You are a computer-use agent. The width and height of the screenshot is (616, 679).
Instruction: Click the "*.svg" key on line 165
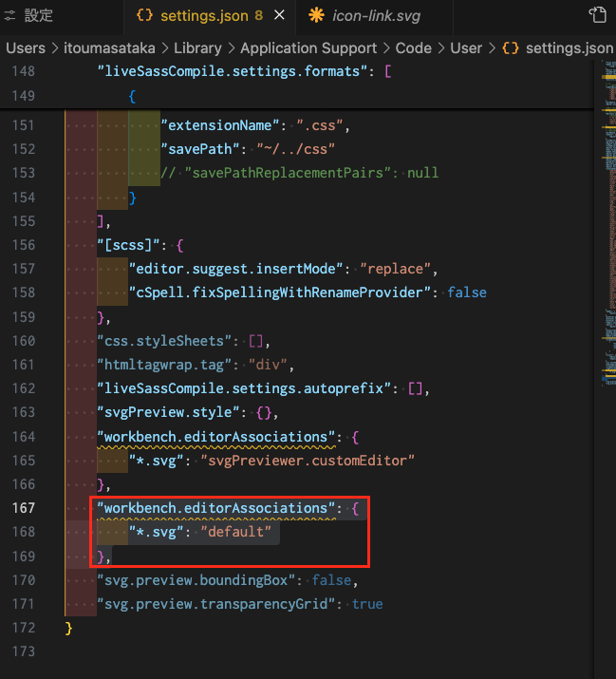pyautogui.click(x=157, y=461)
